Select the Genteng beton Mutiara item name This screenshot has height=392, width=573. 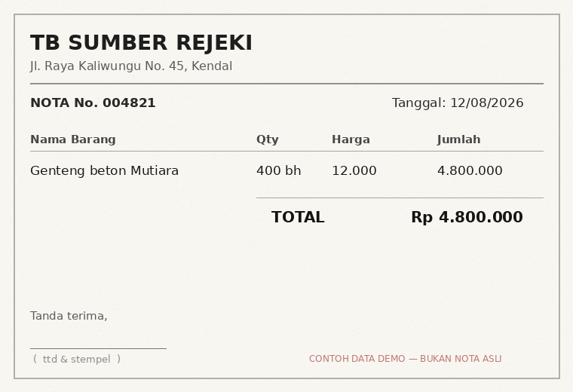105,170
